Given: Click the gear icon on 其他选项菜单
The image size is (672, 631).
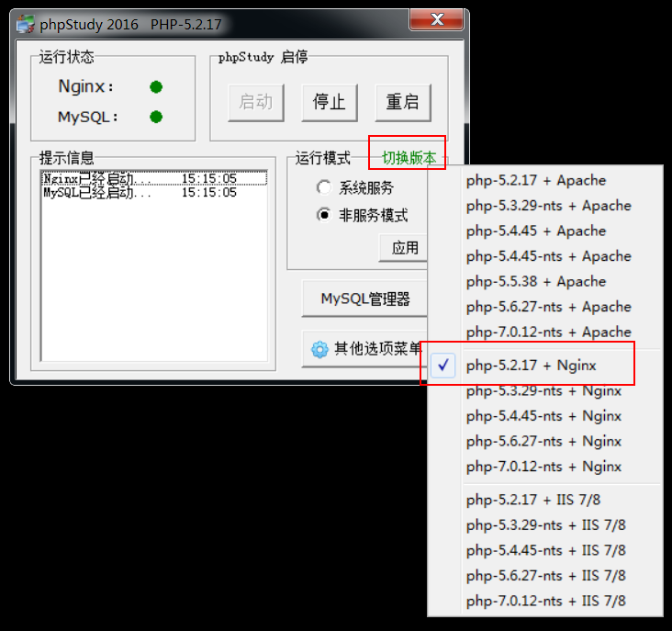Looking at the screenshot, I should 319,349.
